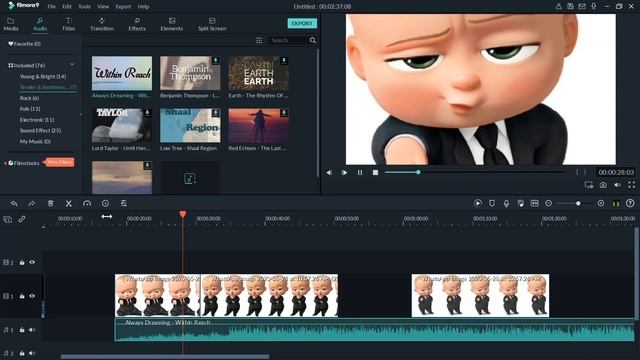640x360 pixels.
Task: Click the split scissors icon
Action: click(69, 203)
